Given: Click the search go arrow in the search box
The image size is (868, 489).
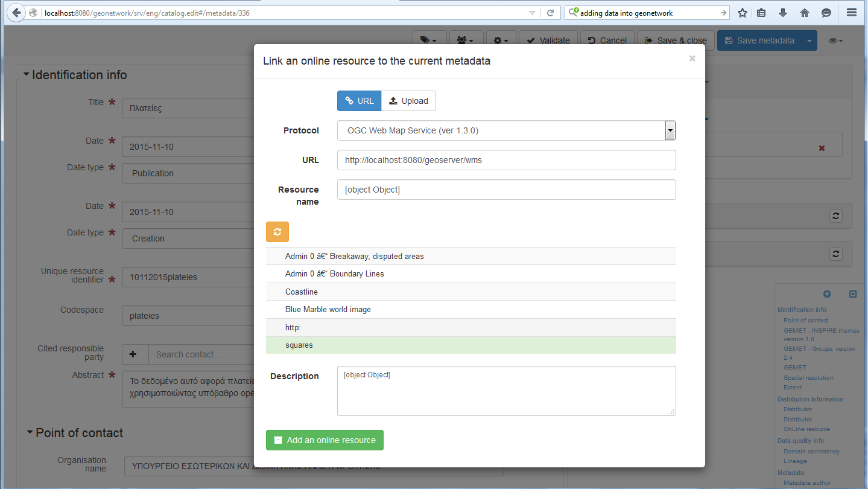Looking at the screenshot, I should [x=723, y=13].
